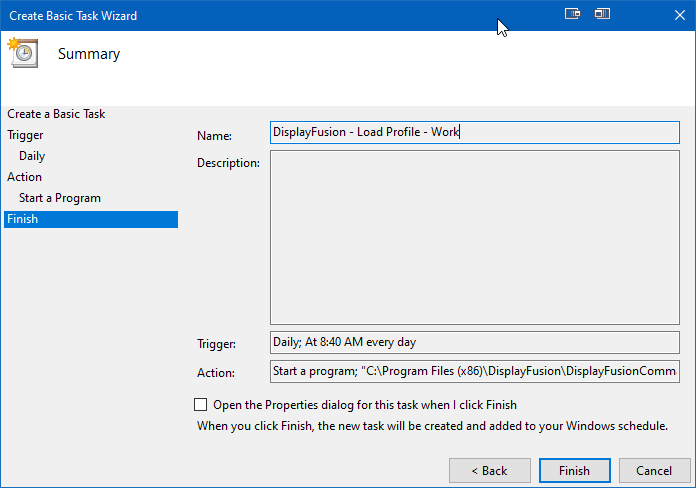Click DisplayFusion's move-window-right title bar icon
This screenshot has width=696, height=488.
coord(573,14)
